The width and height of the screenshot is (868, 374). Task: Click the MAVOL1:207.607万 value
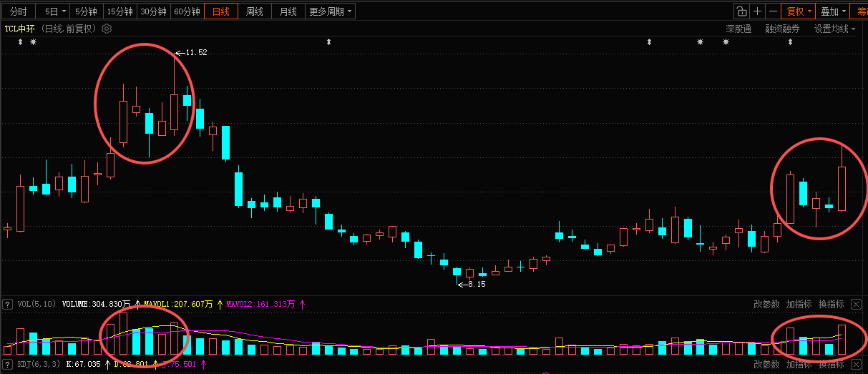tap(178, 304)
